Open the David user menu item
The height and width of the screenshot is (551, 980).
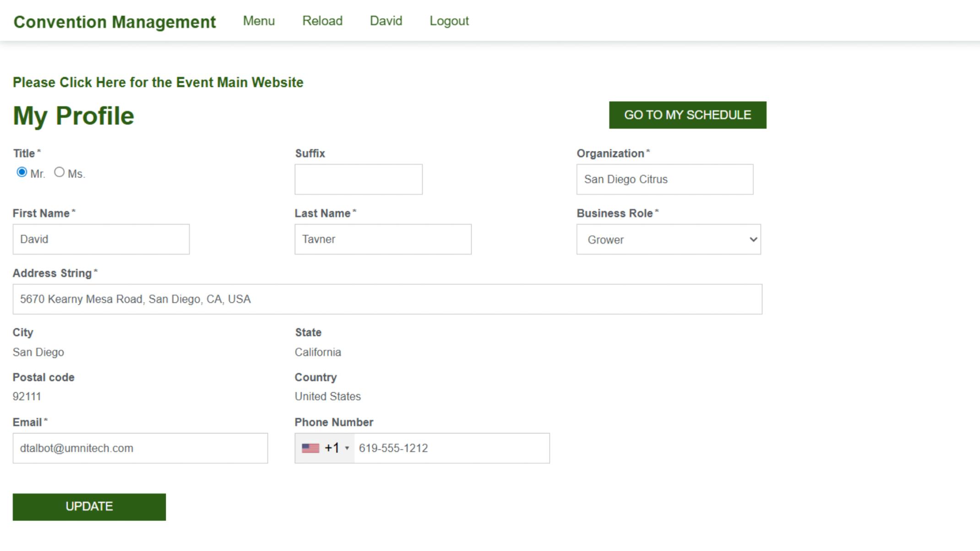[386, 21]
